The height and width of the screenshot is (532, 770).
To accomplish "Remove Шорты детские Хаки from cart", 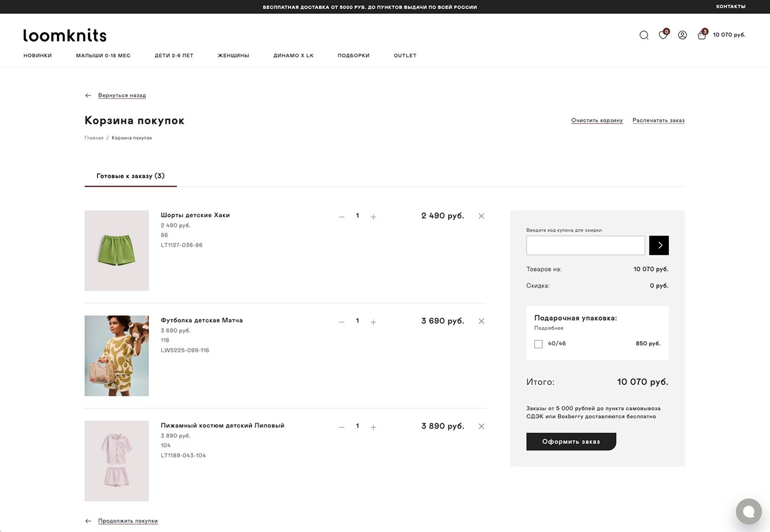I will pos(482,216).
